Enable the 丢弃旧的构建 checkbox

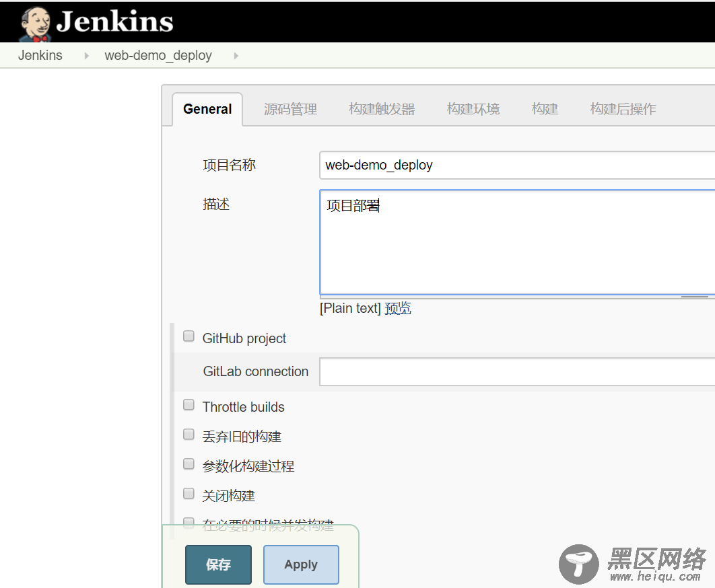click(x=189, y=435)
